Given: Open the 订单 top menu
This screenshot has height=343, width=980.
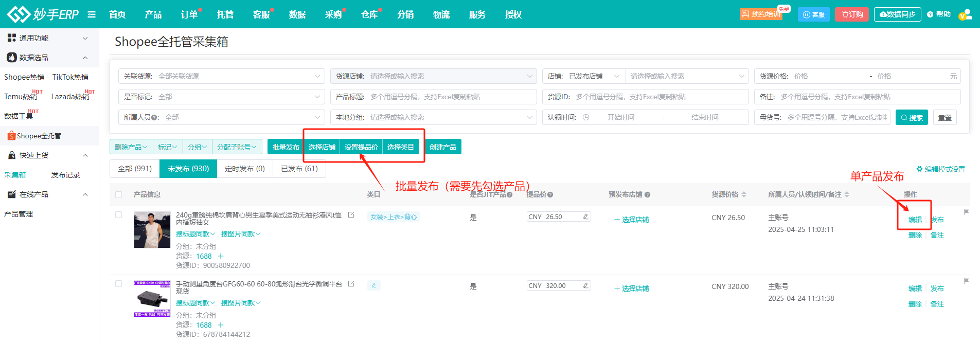Looking at the screenshot, I should [x=189, y=14].
